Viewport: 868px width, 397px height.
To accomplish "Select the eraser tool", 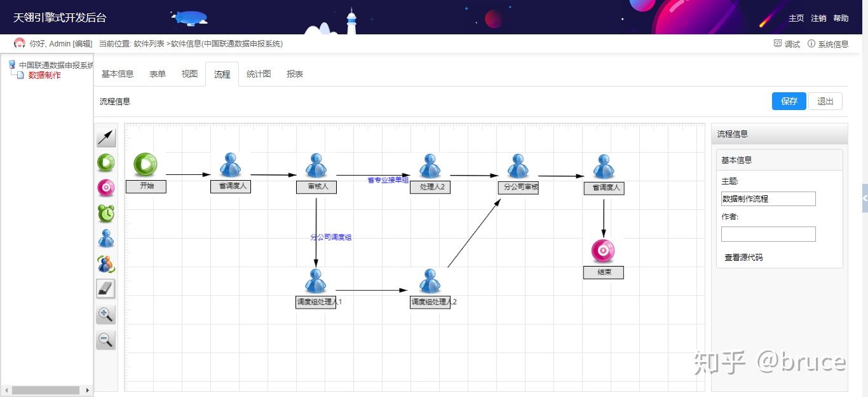I will (106, 289).
